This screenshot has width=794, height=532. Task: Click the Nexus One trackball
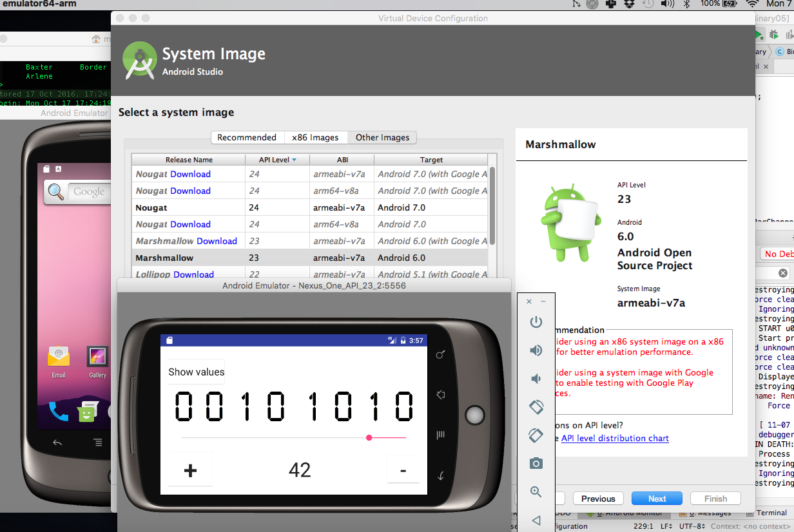[x=475, y=415]
